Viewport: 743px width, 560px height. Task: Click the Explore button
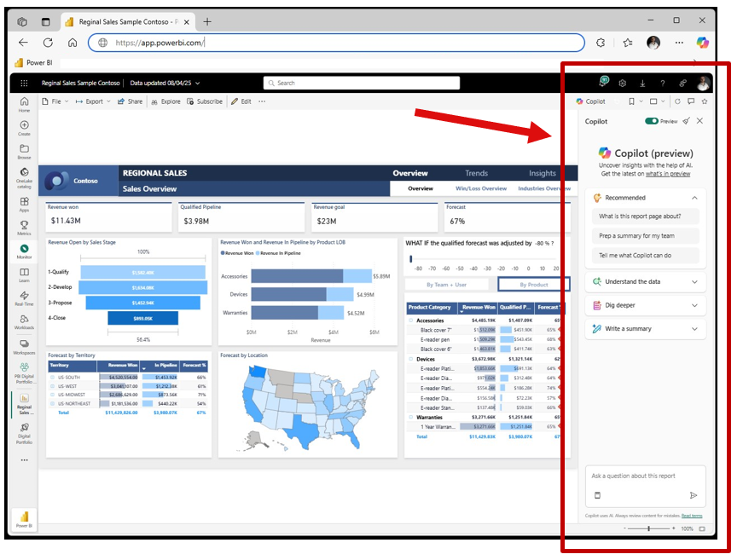pos(165,101)
